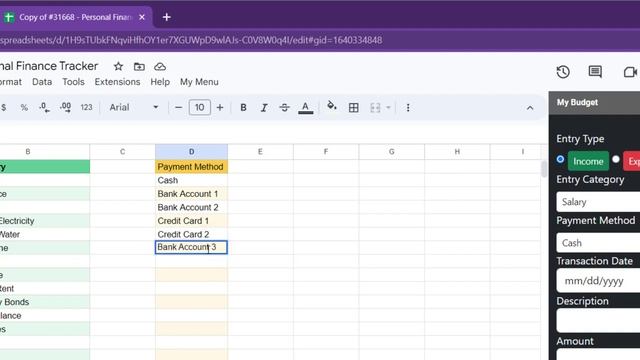Format as currency with dollar icon
Viewport: 640px width, 360px height.
[4, 107]
